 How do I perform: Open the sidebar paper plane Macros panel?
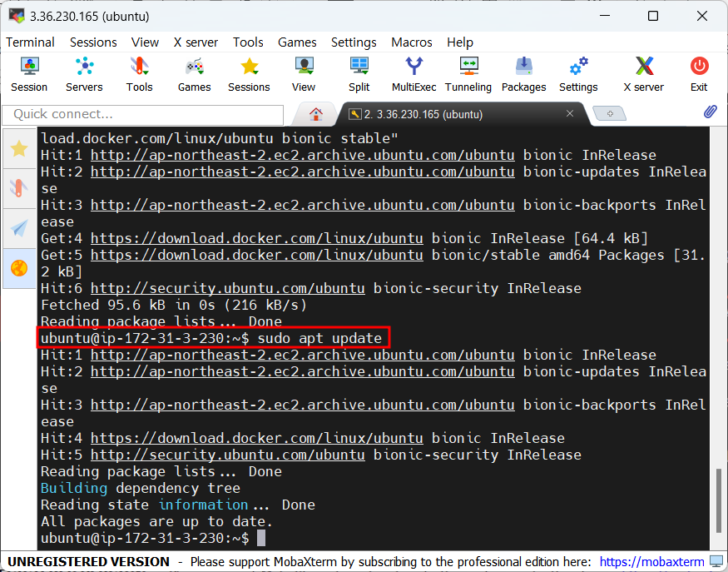(x=19, y=228)
